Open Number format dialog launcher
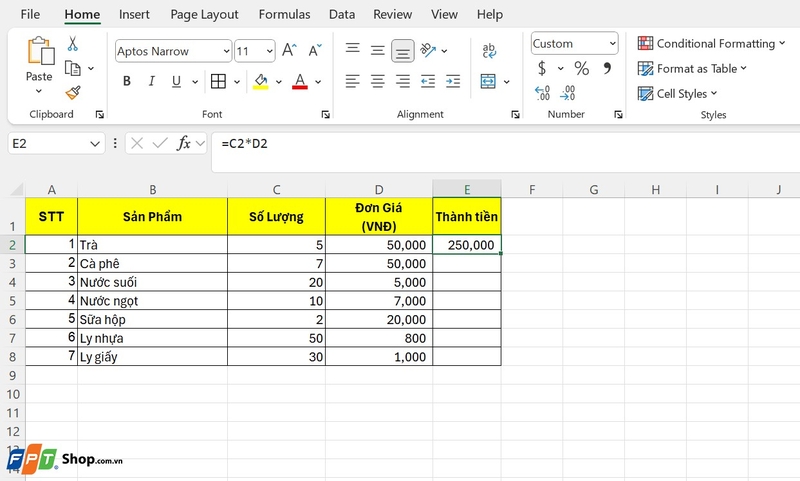The height and width of the screenshot is (481, 800). pos(618,115)
